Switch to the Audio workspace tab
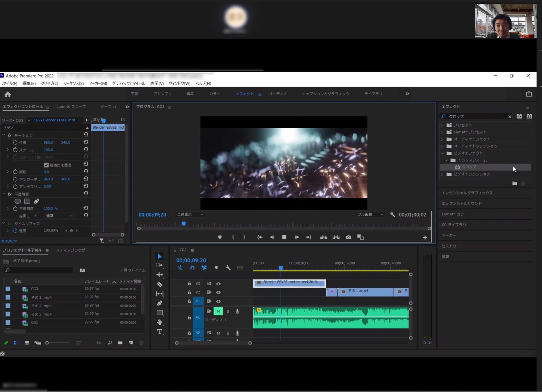This screenshot has height=392, width=542. point(278,94)
